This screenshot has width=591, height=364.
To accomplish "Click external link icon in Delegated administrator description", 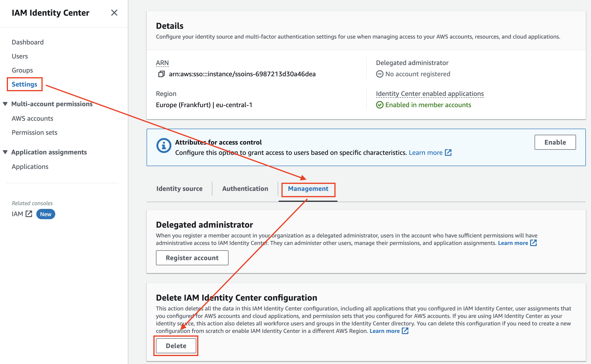I will (534, 243).
